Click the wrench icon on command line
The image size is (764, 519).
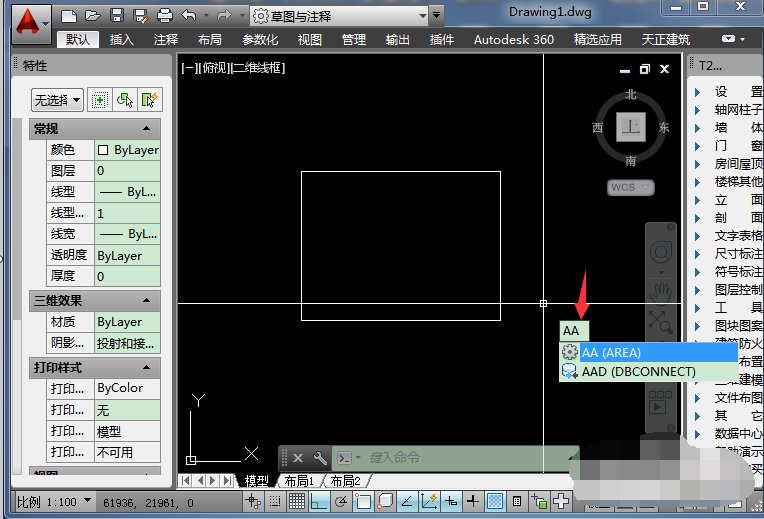click(320, 457)
